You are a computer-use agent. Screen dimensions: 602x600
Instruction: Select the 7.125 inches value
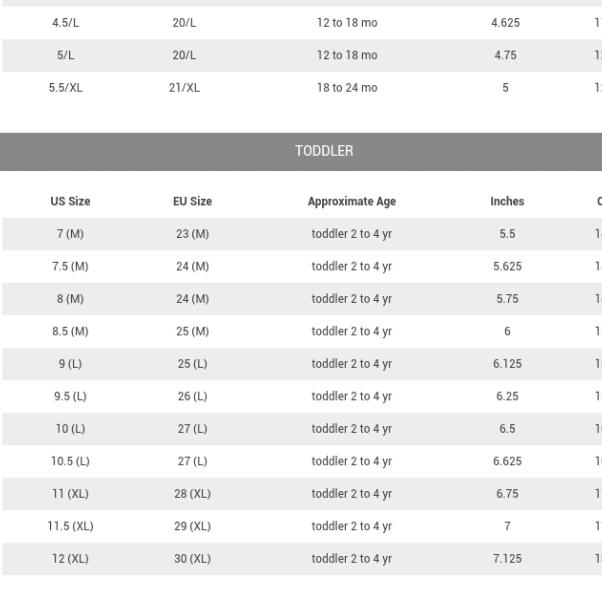click(507, 559)
